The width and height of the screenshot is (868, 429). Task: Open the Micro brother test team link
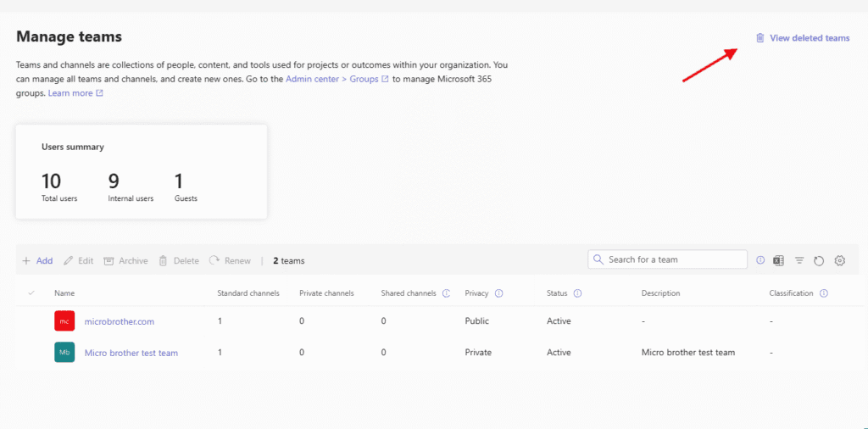(131, 353)
